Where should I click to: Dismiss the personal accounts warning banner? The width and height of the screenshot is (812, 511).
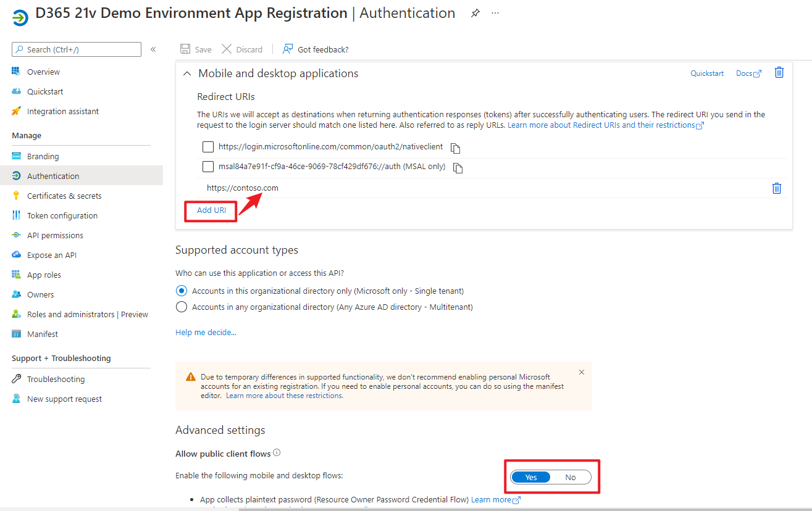click(x=581, y=372)
